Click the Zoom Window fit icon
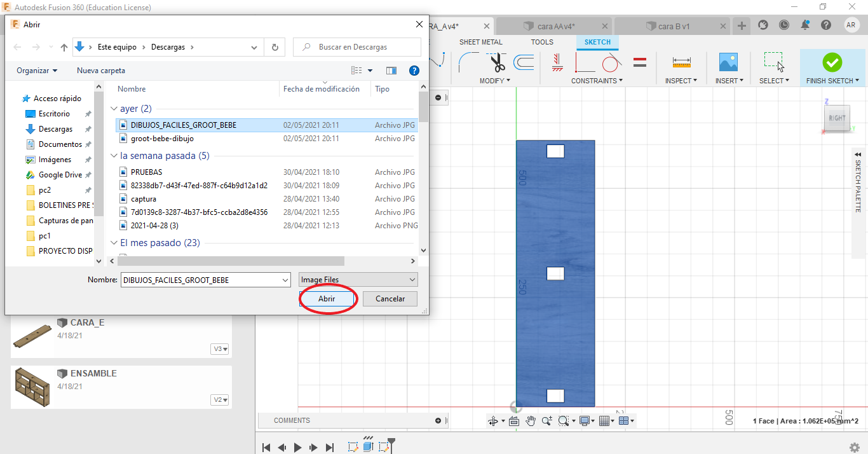Image resolution: width=868 pixels, height=454 pixels. point(563,421)
